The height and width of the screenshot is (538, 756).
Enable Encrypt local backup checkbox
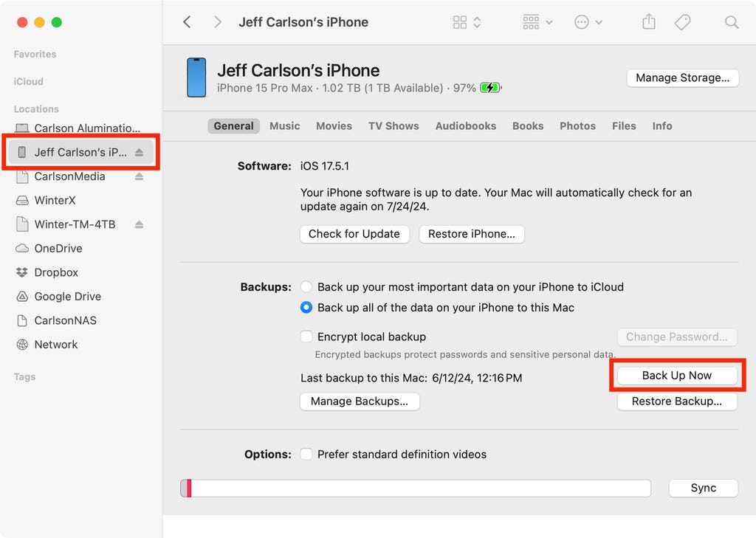pos(306,337)
